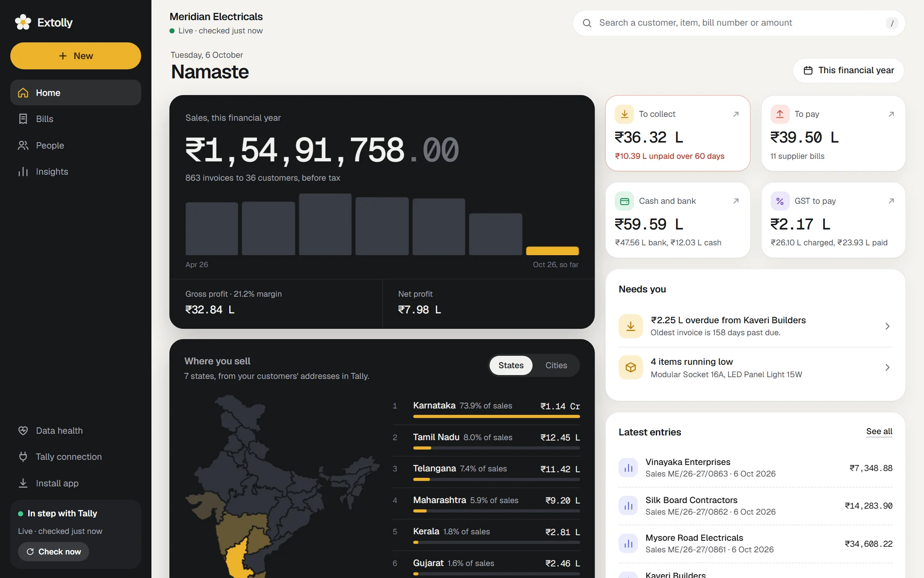
Task: Click Install app in sidebar
Action: (x=76, y=483)
